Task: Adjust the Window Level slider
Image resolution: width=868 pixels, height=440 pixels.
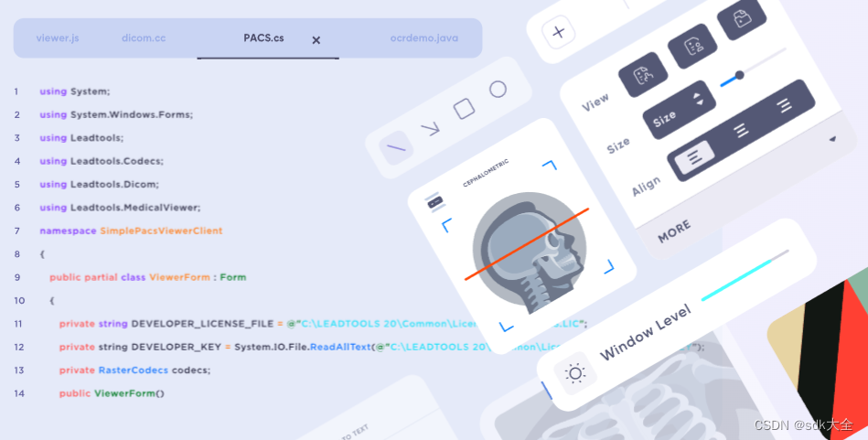Action: pyautogui.click(x=745, y=275)
